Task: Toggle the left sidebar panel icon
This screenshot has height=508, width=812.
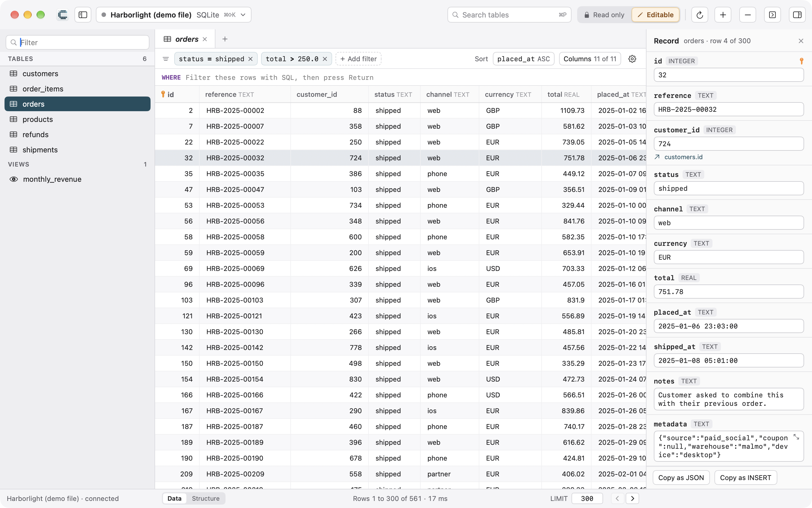Action: (x=83, y=15)
